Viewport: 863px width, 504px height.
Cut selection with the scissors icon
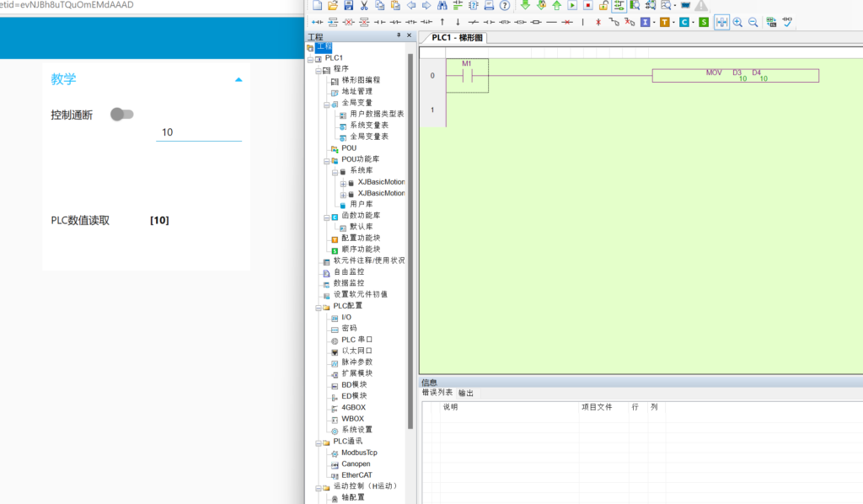coord(364,5)
